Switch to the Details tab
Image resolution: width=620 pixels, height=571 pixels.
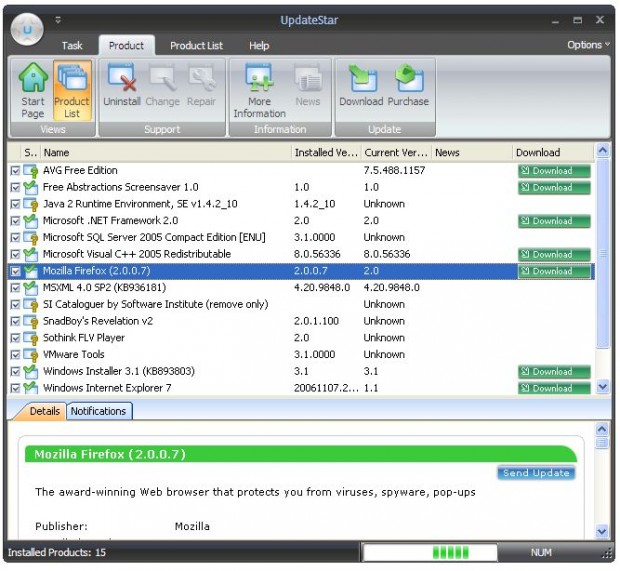pyautogui.click(x=44, y=411)
